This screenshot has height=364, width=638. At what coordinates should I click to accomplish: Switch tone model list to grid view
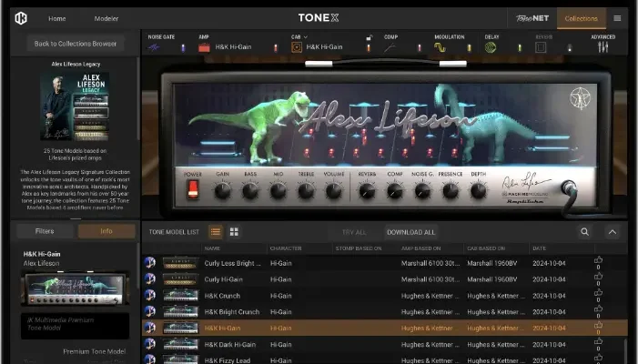coord(234,232)
